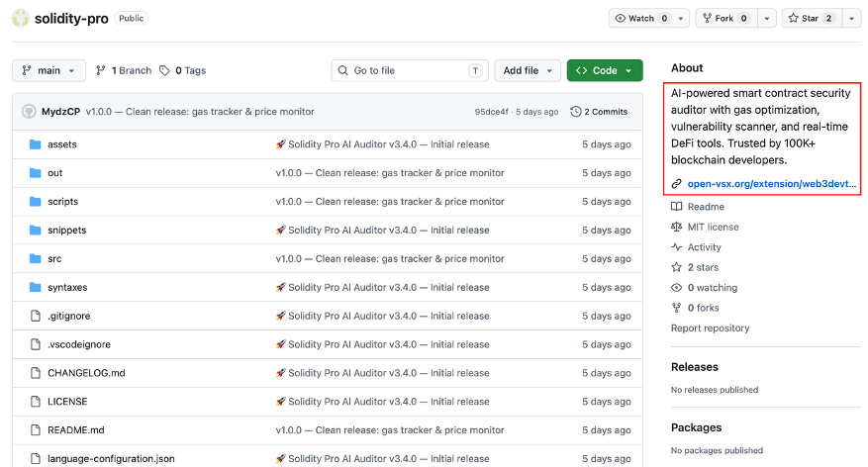Open the assets row commit message
The width and height of the screenshot is (868, 467).
tap(382, 143)
